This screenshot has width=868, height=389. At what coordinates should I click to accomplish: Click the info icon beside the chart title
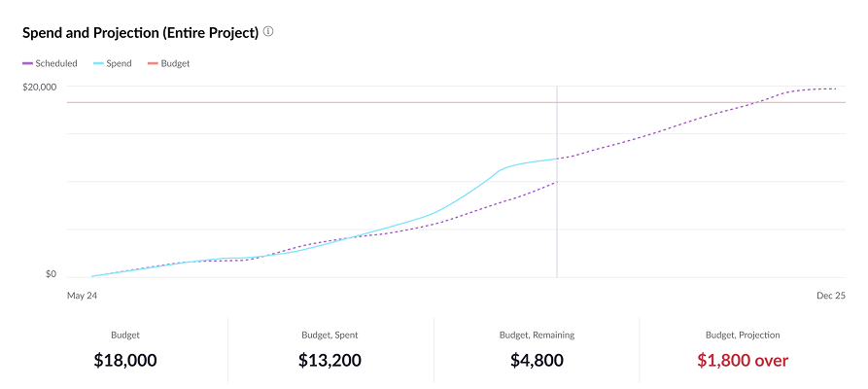(268, 32)
